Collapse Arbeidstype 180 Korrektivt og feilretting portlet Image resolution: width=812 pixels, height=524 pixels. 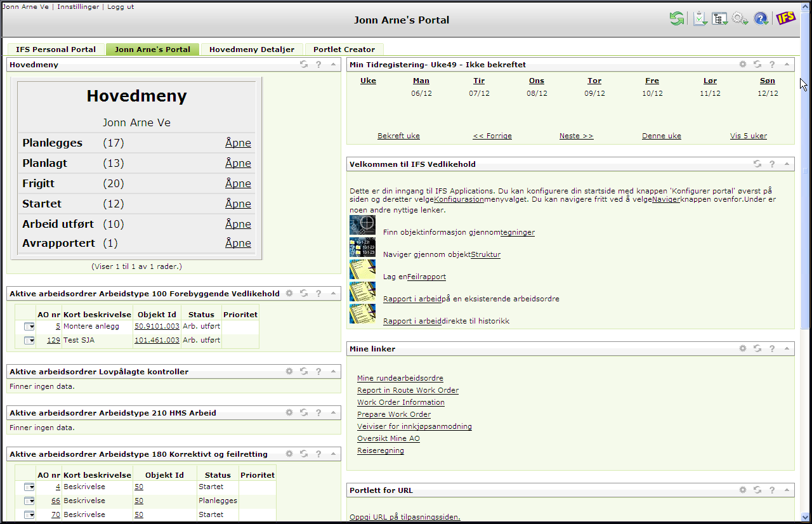tap(333, 454)
